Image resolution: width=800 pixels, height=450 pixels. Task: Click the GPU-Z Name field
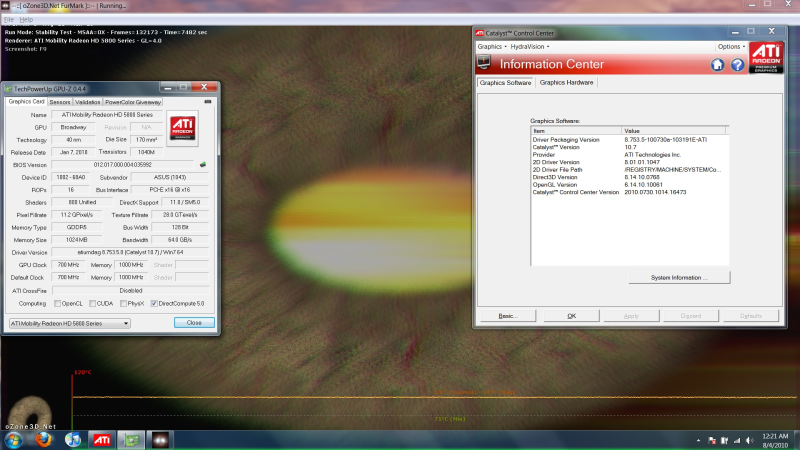(107, 115)
